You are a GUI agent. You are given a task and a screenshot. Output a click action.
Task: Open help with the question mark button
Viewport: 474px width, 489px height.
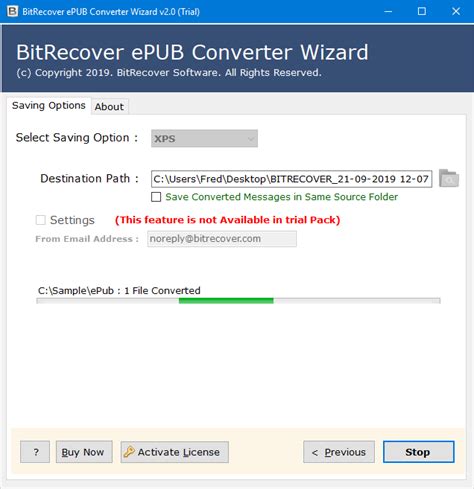[x=35, y=452]
